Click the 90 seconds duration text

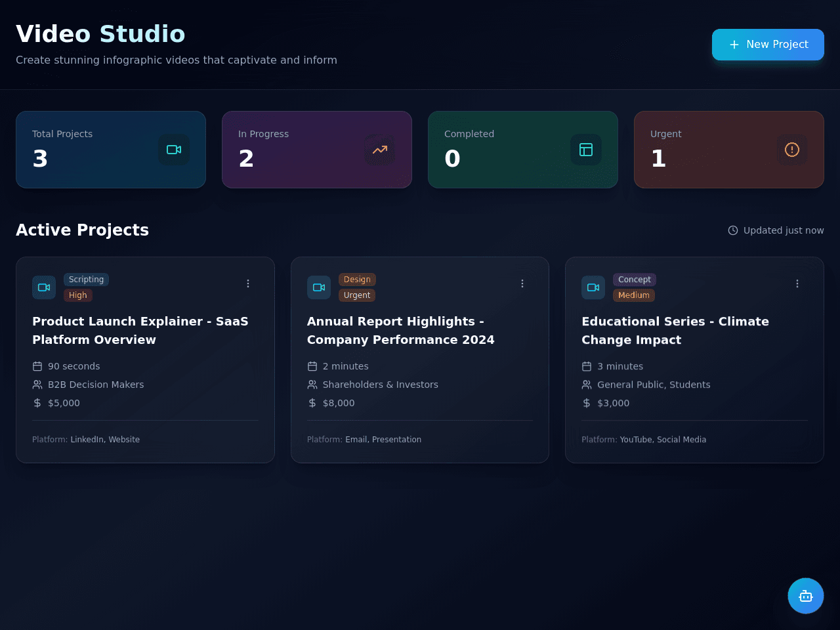(x=74, y=366)
